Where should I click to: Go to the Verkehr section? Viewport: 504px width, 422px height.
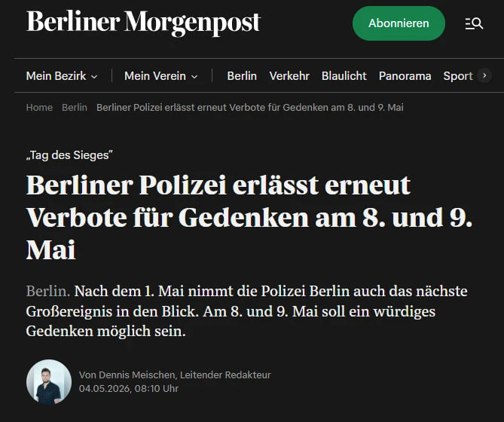tap(289, 76)
